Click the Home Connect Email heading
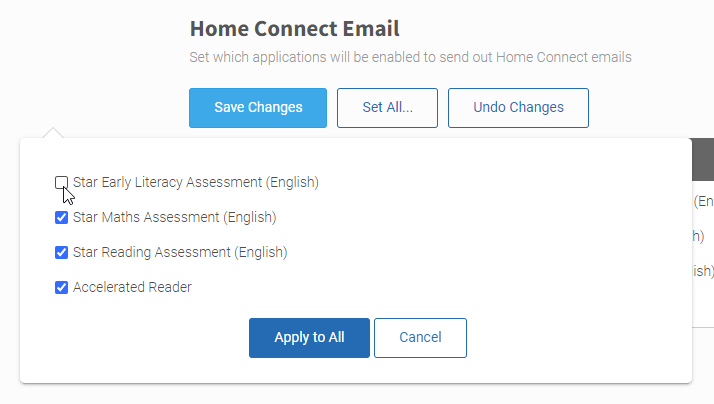Image resolution: width=714 pixels, height=404 pixels. pos(295,29)
